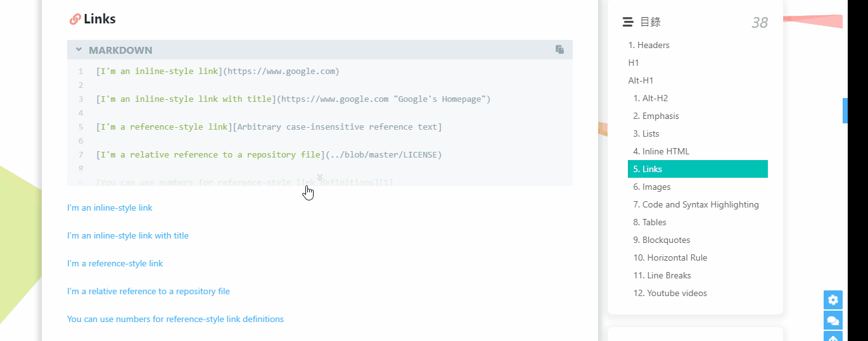Open "I'm an inline-style link with title"
Viewport: 868px width, 341px height.
pos(128,235)
